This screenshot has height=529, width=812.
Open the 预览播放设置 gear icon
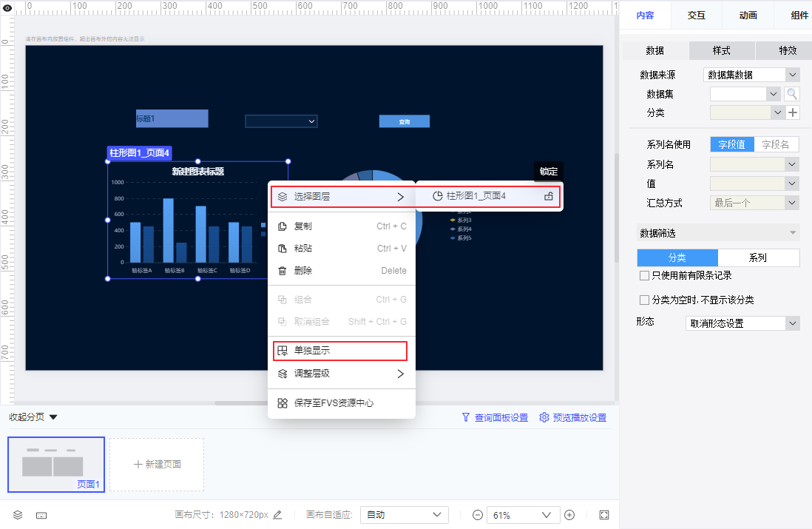tap(545, 417)
